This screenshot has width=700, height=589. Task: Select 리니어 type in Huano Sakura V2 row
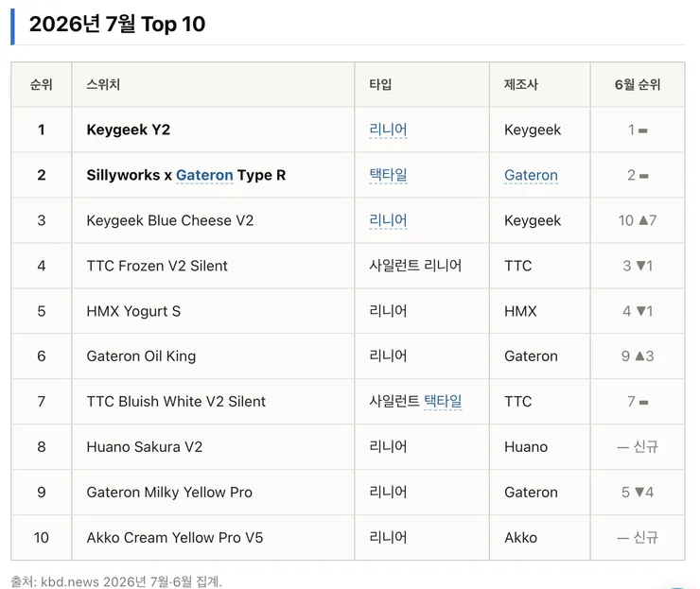pos(388,446)
